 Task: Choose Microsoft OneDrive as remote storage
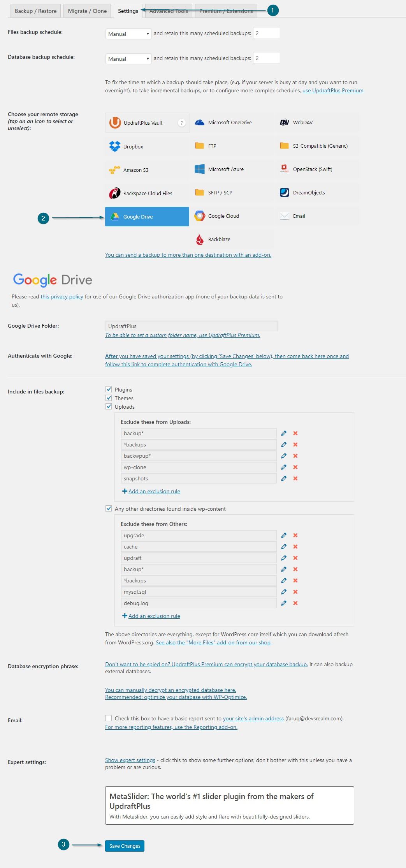[x=232, y=123]
